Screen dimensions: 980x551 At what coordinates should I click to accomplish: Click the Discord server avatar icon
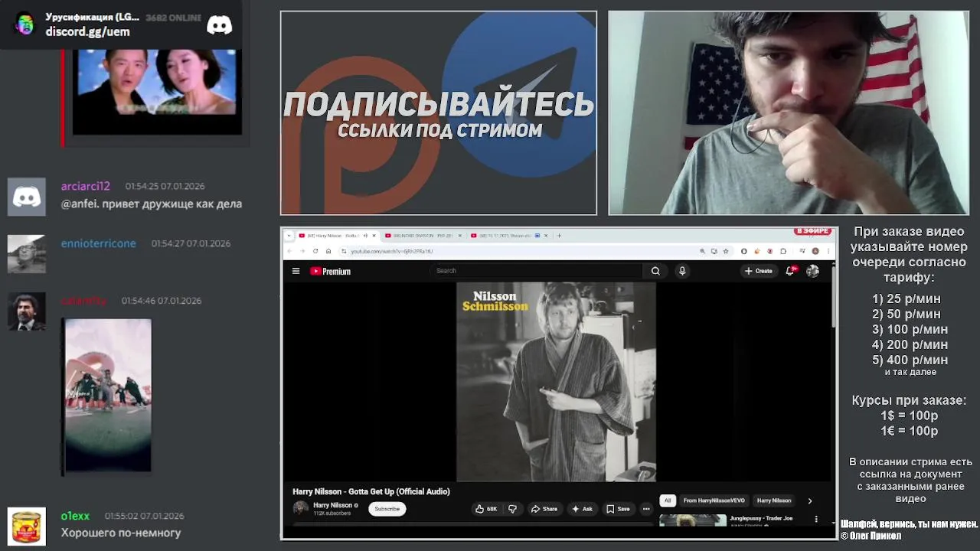(25, 24)
